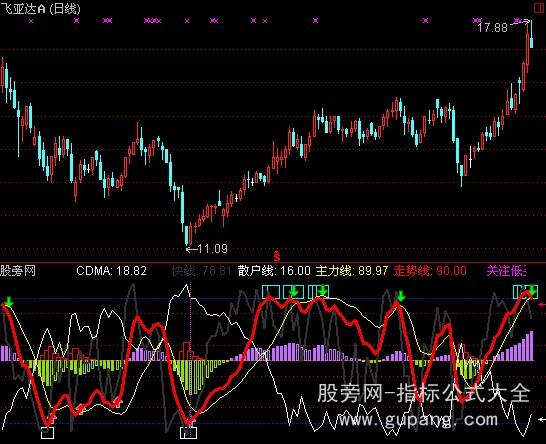The width and height of the screenshot is (546, 444).
Task: Click the 散户线: 16.00 indicator value
Action: pyautogui.click(x=274, y=271)
